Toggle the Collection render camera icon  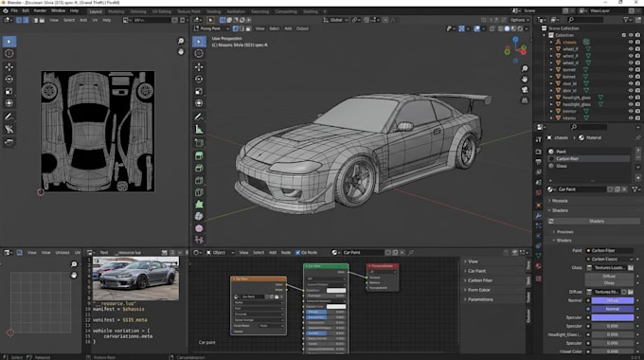coord(637,35)
